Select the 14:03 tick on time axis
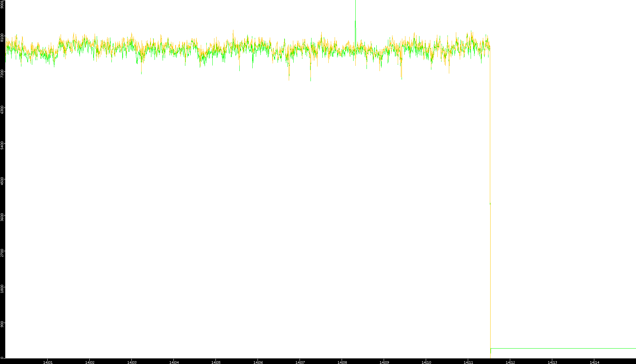This screenshot has width=636, height=364. pyautogui.click(x=132, y=362)
